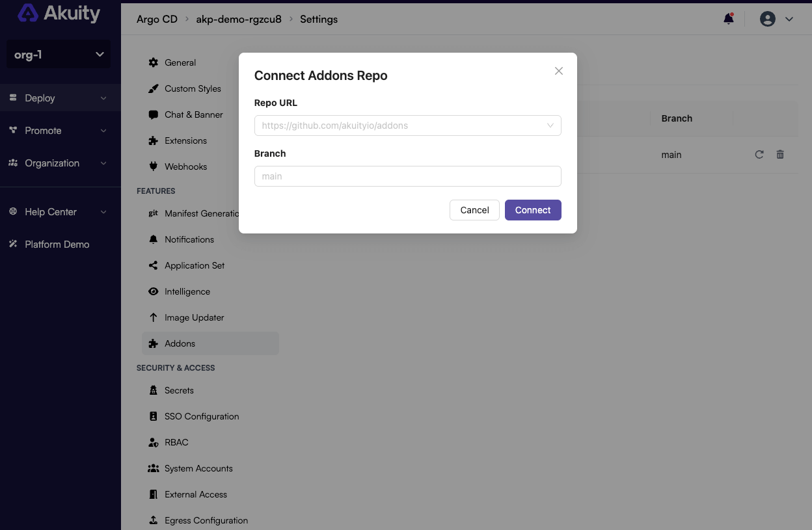The height and width of the screenshot is (530, 812).
Task: Delete the repo using the trash icon
Action: point(780,155)
